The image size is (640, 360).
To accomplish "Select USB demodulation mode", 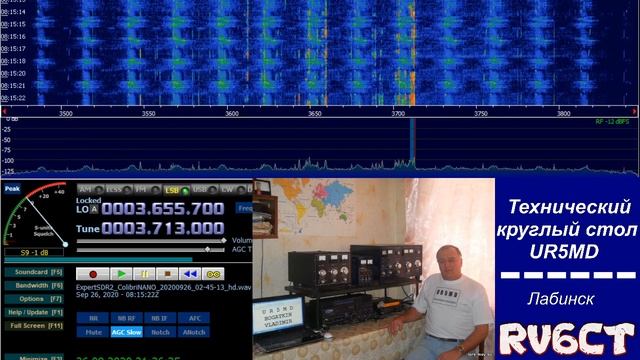I will click(204, 189).
